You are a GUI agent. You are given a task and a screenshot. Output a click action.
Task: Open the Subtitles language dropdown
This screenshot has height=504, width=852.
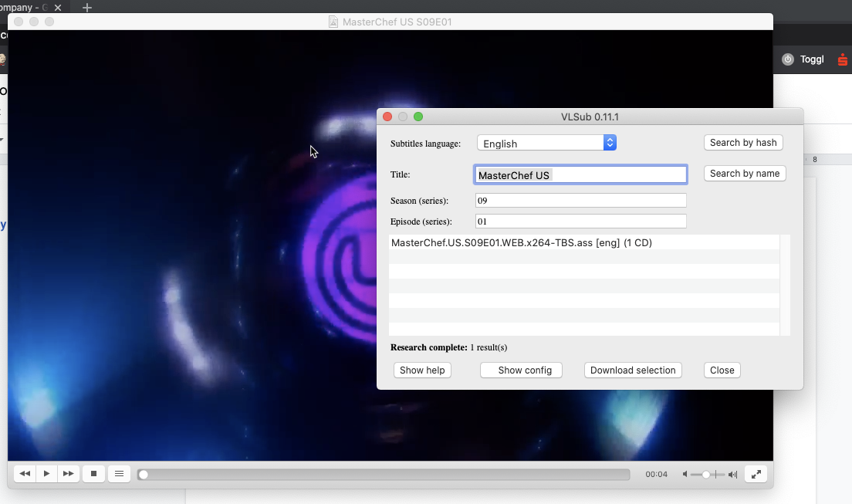(609, 142)
